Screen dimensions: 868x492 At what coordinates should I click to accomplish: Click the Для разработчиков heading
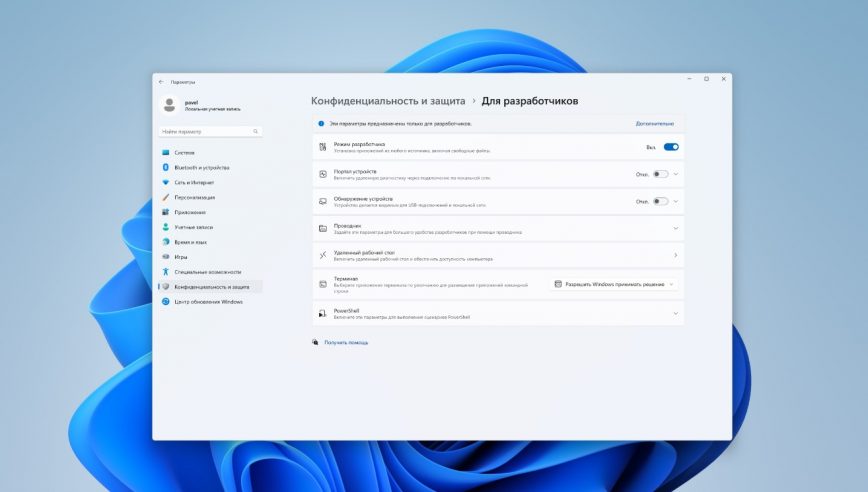click(x=530, y=101)
